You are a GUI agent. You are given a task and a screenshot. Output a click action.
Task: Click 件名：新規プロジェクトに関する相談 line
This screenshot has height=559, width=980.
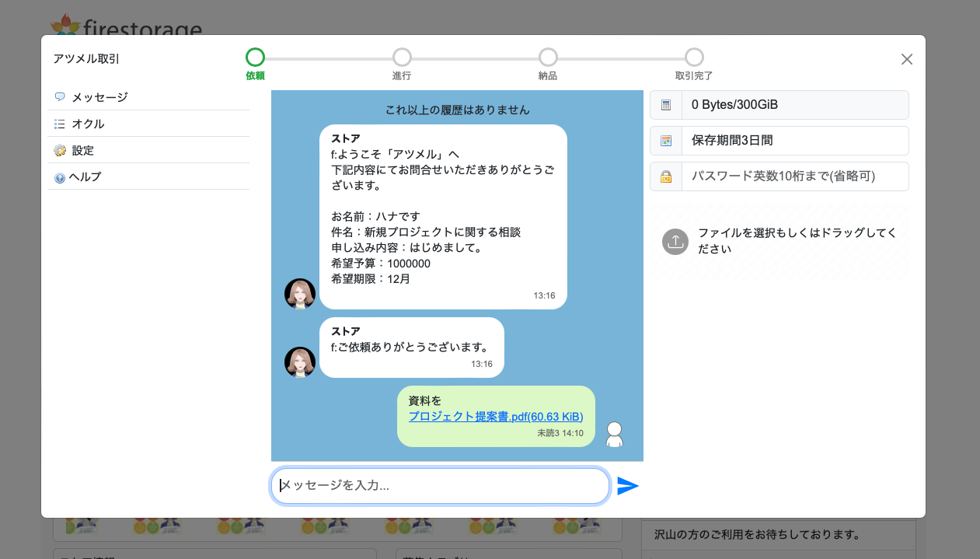click(426, 232)
